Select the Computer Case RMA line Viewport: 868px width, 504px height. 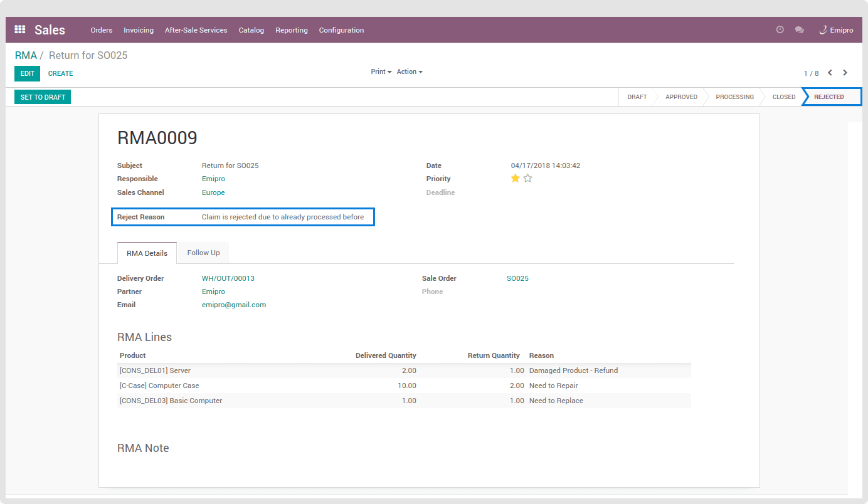159,386
